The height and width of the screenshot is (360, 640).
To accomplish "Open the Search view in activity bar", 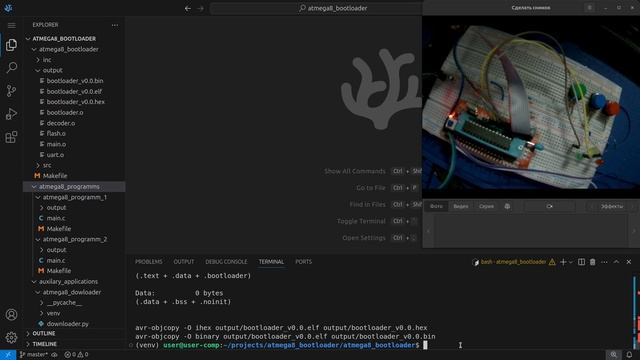I will pyautogui.click(x=11, y=67).
